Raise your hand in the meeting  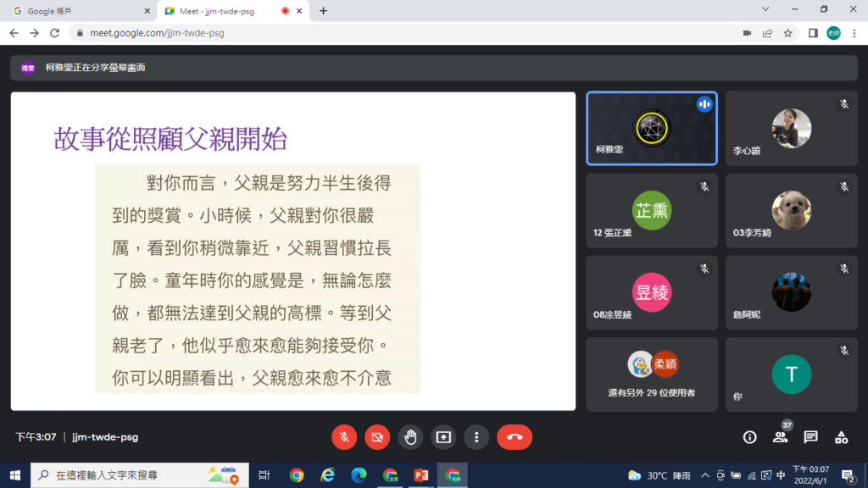click(410, 437)
